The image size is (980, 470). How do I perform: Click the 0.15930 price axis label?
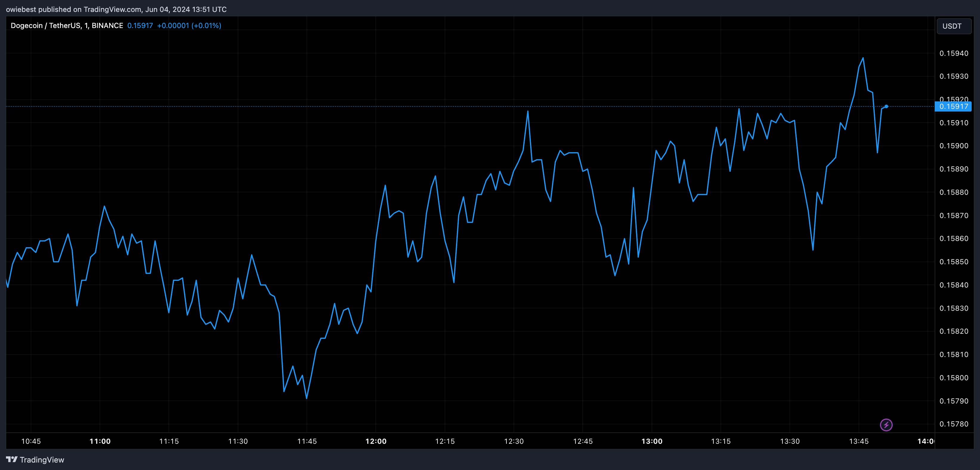(x=954, y=76)
